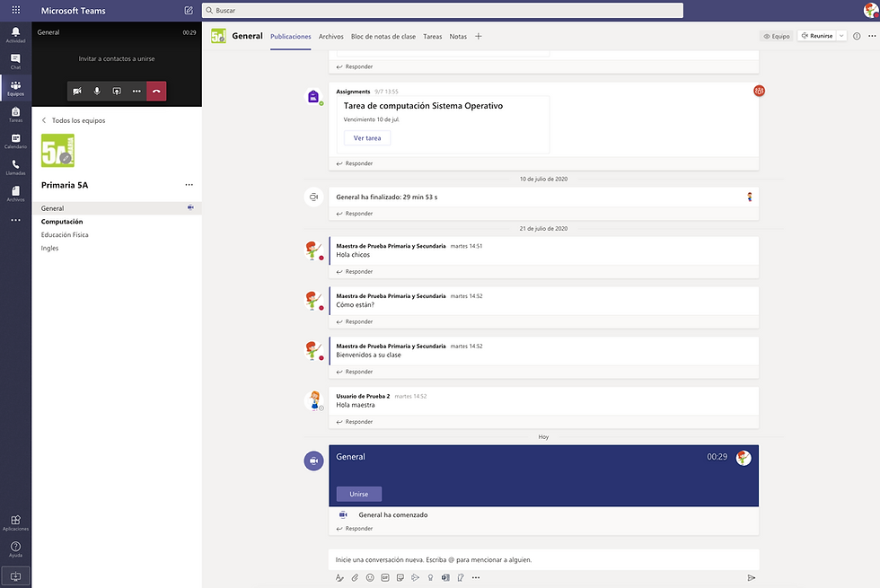
Task: Attach a file with paperclip icon
Action: (355, 577)
